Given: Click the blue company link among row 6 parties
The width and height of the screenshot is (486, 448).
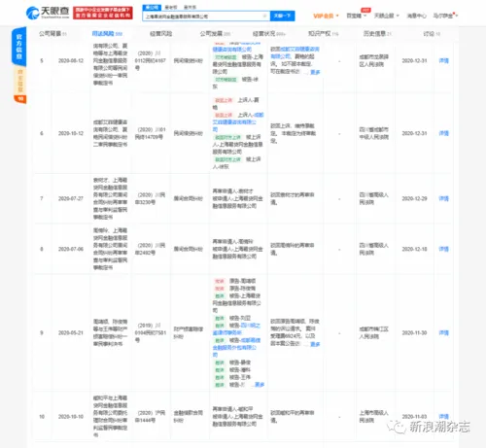Looking at the screenshot, I should click(x=237, y=122).
